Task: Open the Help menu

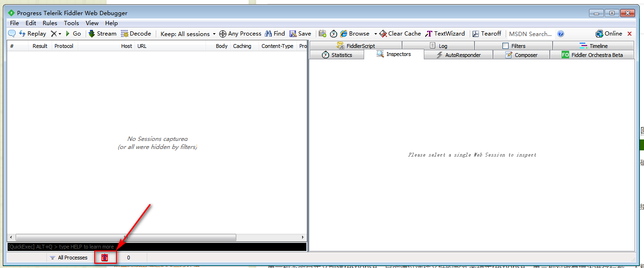Action: coord(111,23)
